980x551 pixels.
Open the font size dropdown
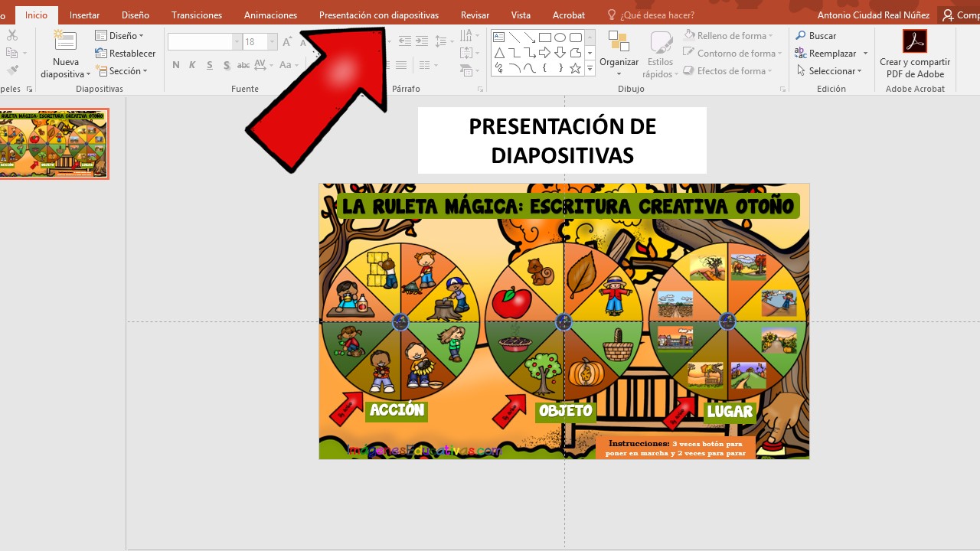tap(272, 41)
